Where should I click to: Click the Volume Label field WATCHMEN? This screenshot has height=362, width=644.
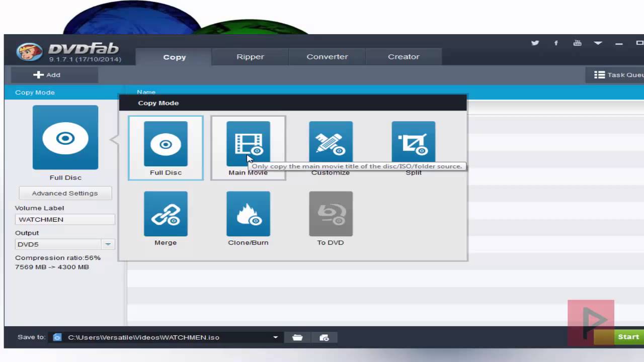(65, 219)
